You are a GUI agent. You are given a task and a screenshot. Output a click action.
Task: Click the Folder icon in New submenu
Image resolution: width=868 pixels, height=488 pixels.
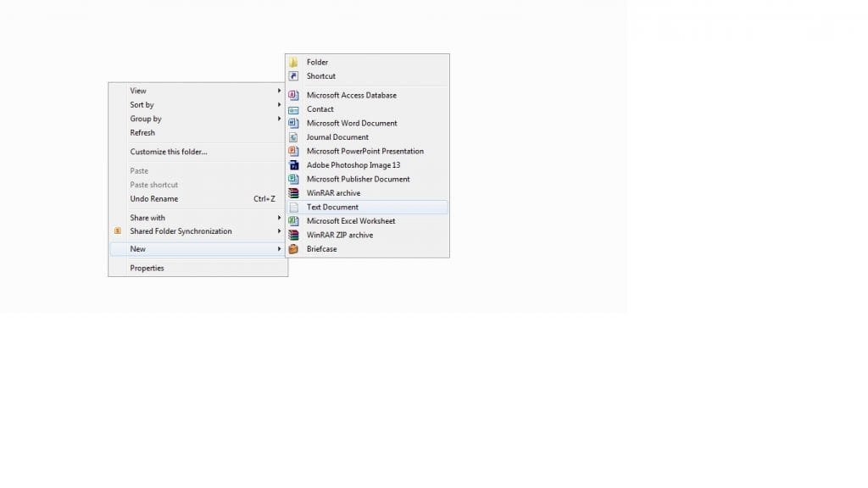point(293,63)
